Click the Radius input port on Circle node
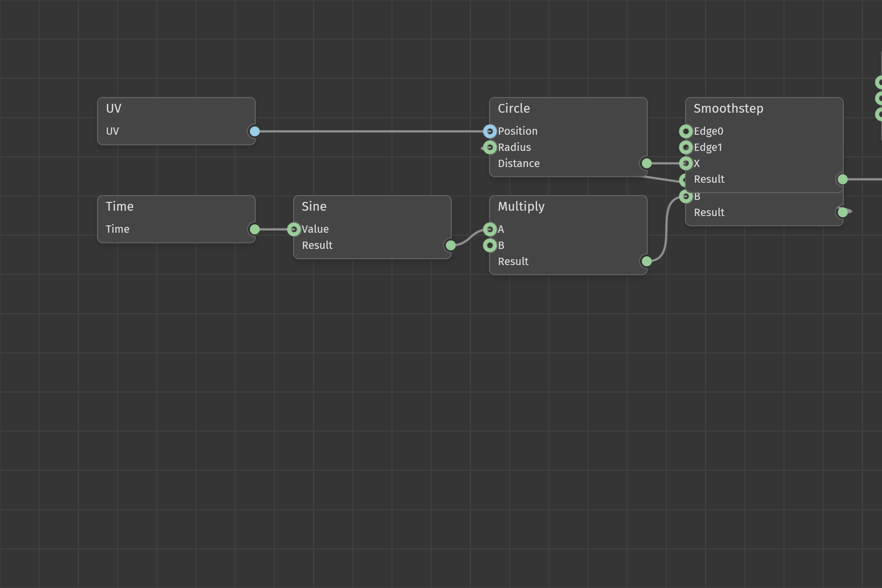 490,147
